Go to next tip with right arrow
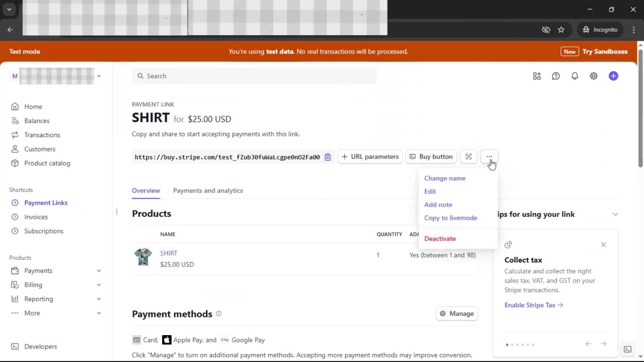This screenshot has height=362, width=644. point(603,344)
